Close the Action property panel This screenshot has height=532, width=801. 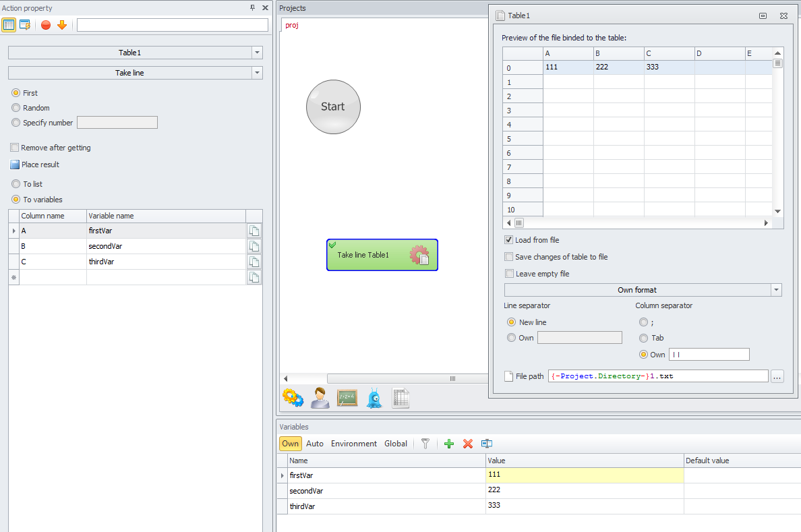pyautogui.click(x=265, y=7)
